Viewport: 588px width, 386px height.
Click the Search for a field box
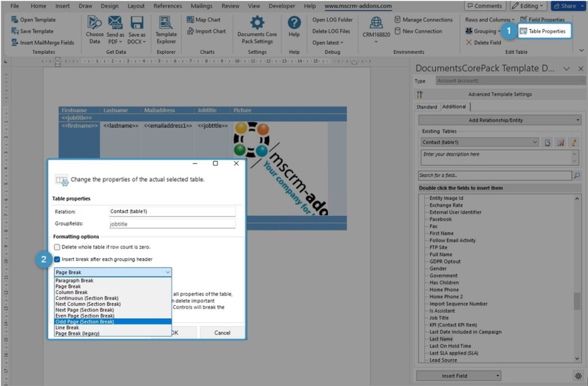click(x=494, y=175)
